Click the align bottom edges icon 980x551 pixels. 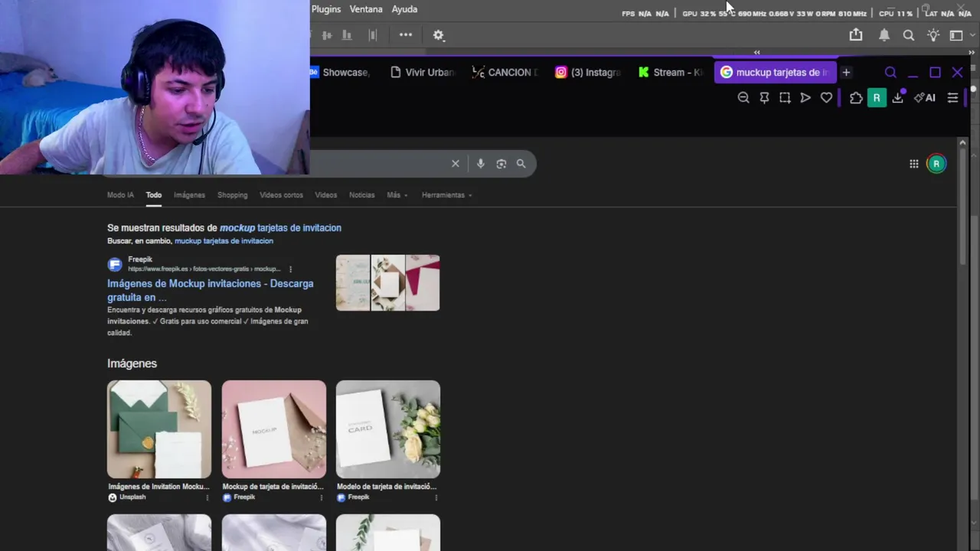click(347, 35)
